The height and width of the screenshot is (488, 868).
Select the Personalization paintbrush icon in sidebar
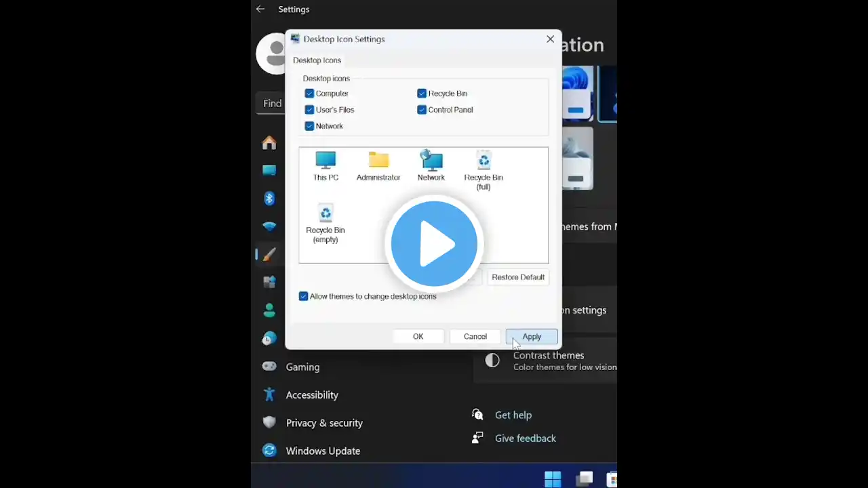coord(269,255)
